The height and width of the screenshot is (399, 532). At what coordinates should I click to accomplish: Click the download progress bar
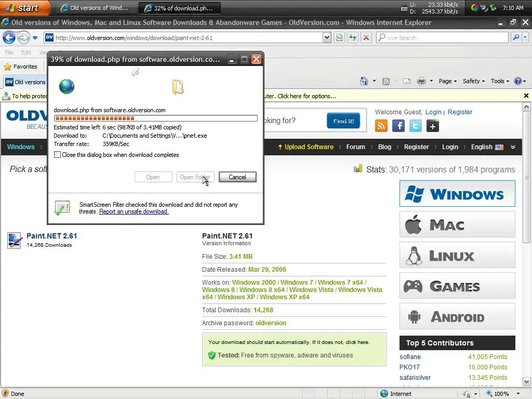(x=155, y=118)
